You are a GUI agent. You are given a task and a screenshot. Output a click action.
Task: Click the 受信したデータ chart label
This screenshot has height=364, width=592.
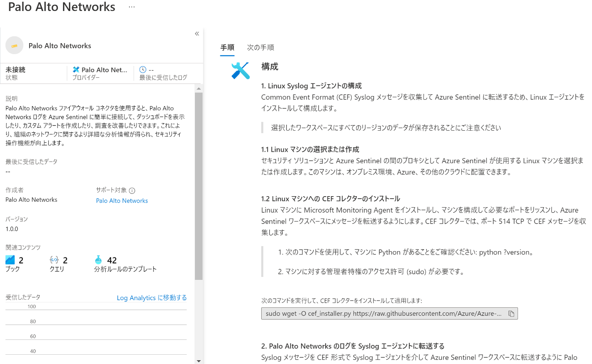23,297
